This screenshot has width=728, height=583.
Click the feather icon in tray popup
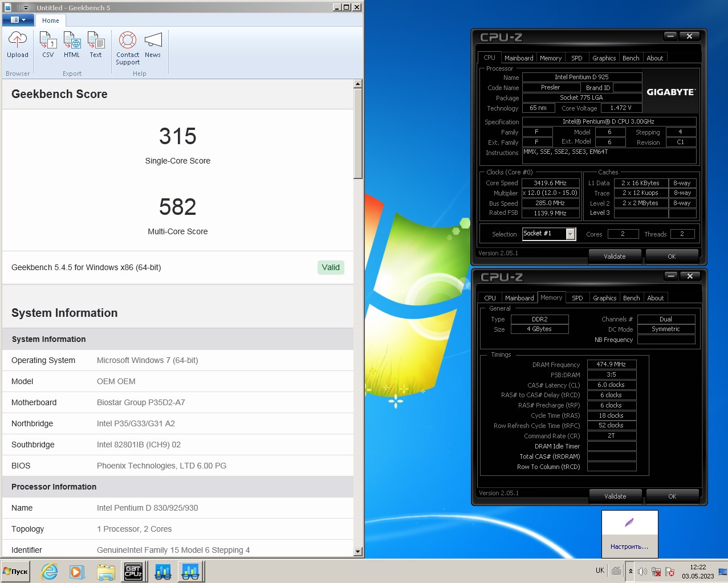point(629,522)
